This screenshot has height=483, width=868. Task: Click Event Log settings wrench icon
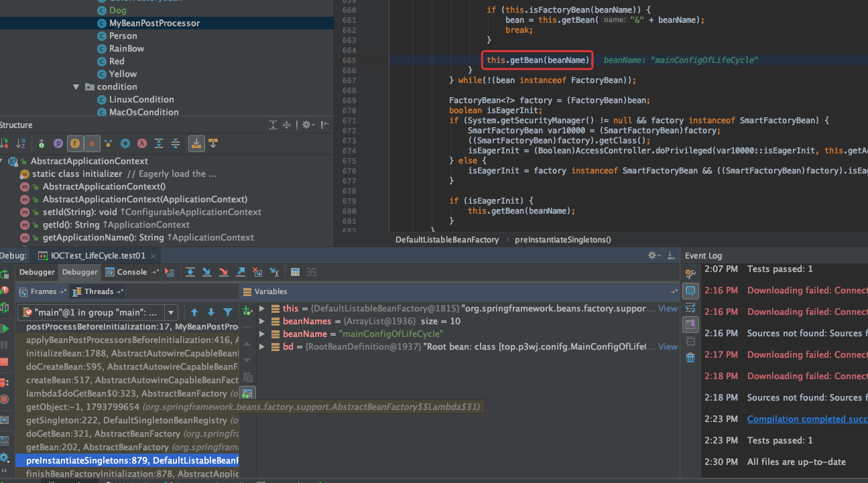(x=690, y=274)
